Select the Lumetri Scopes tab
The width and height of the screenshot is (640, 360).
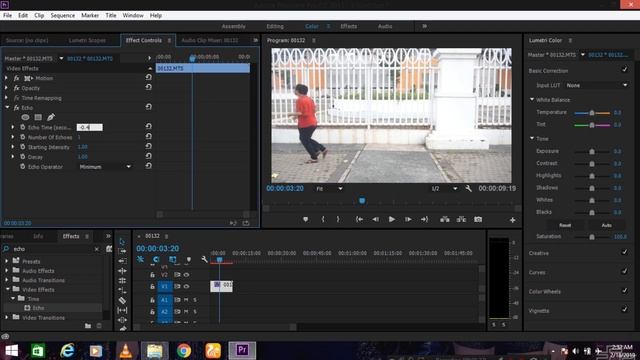coord(87,40)
